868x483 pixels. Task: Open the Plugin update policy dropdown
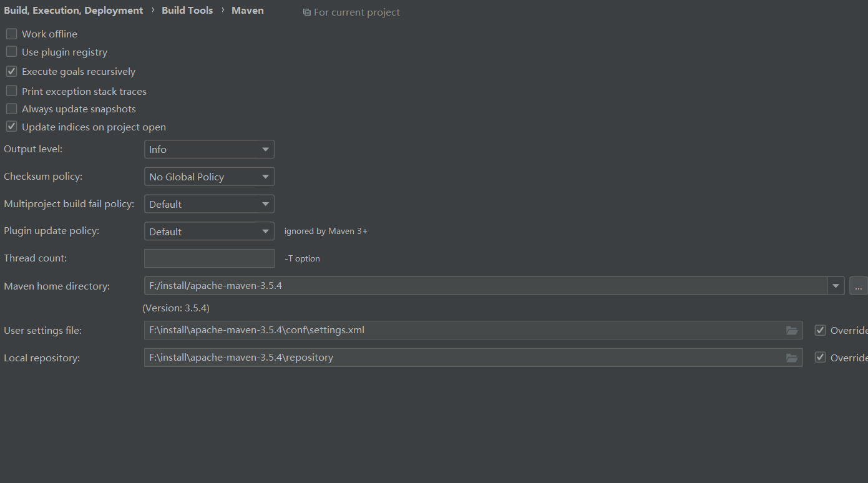click(x=209, y=232)
